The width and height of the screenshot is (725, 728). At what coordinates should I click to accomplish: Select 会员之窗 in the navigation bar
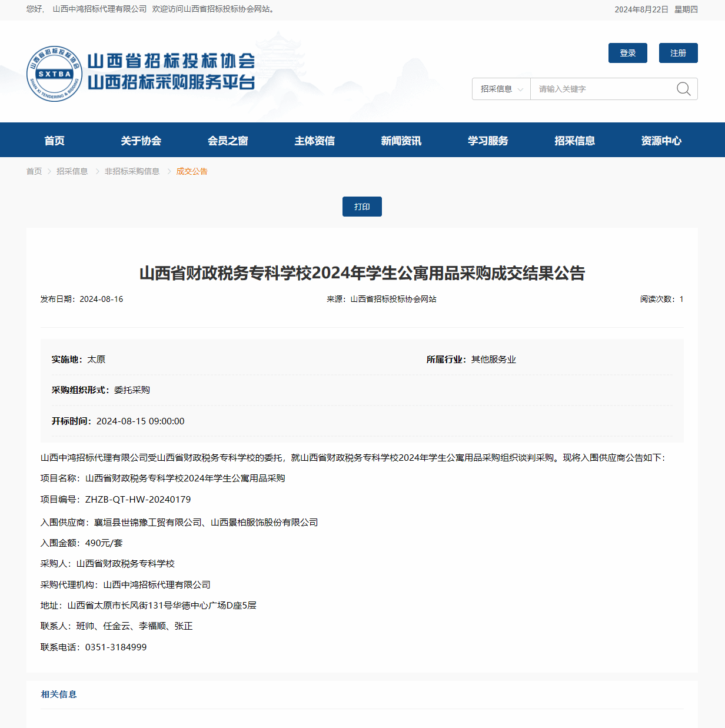click(x=228, y=141)
